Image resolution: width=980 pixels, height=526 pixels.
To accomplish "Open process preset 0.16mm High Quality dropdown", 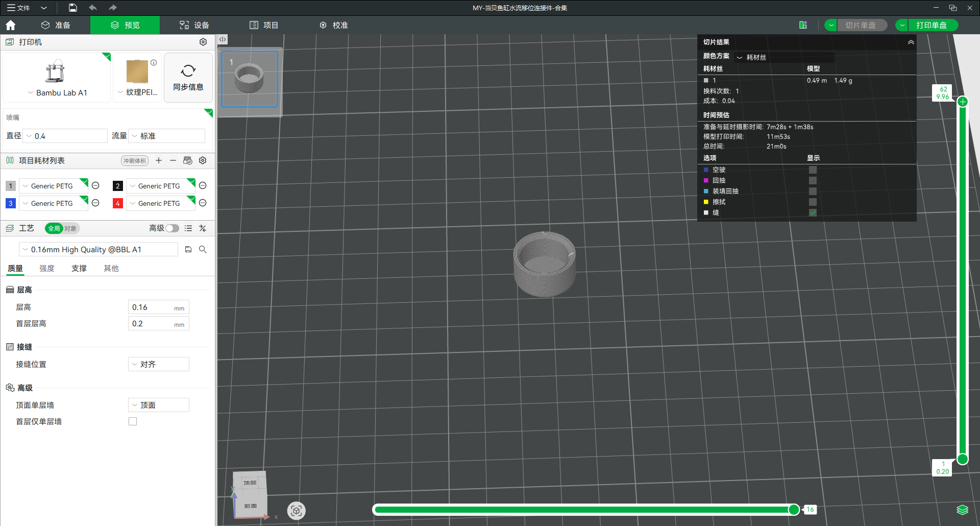I will click(99, 249).
